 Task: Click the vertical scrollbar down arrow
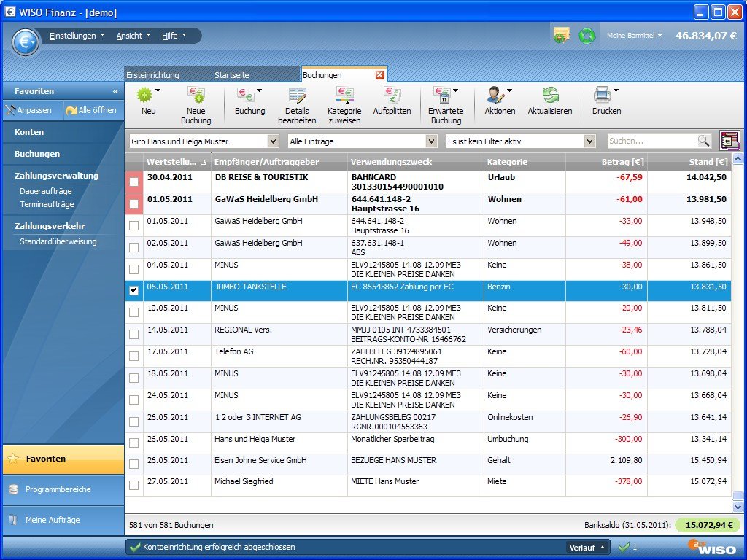click(738, 506)
